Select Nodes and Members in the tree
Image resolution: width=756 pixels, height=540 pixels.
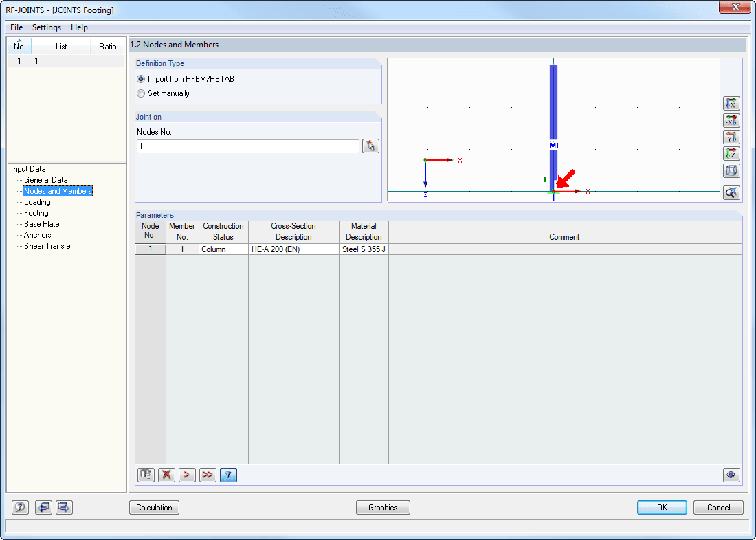click(x=58, y=191)
